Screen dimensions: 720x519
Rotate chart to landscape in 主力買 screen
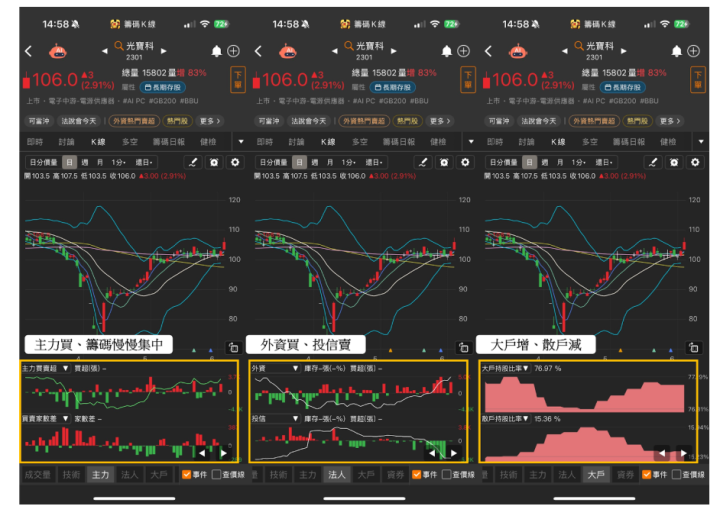coord(233,347)
